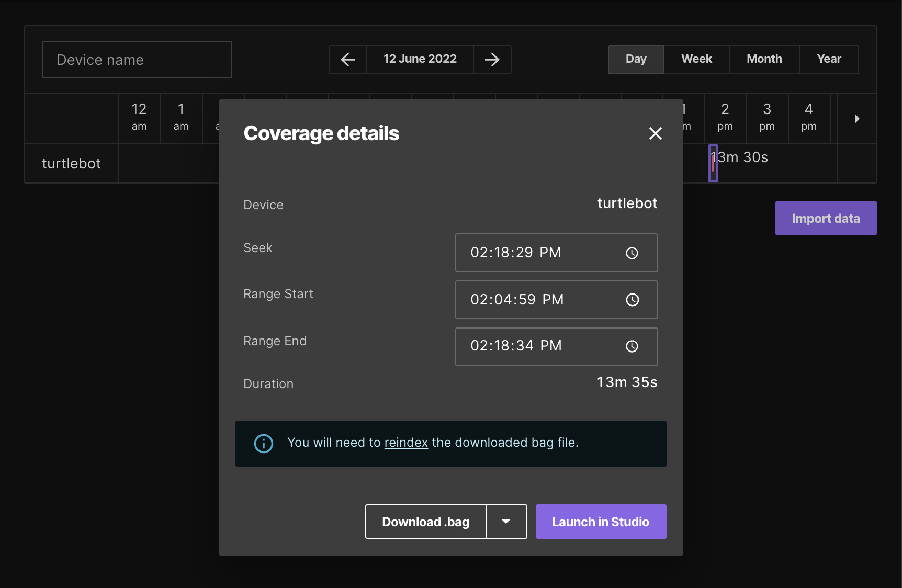Expand the Download format dropdown arrow
The width and height of the screenshot is (902, 588).
click(506, 522)
